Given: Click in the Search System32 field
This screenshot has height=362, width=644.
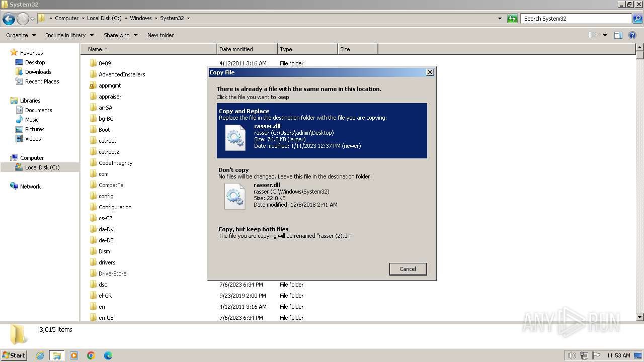Looking at the screenshot, I should 576,19.
